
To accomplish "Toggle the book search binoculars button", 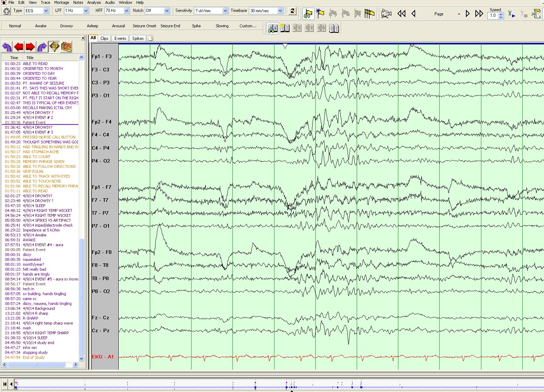I will [x=273, y=28].
